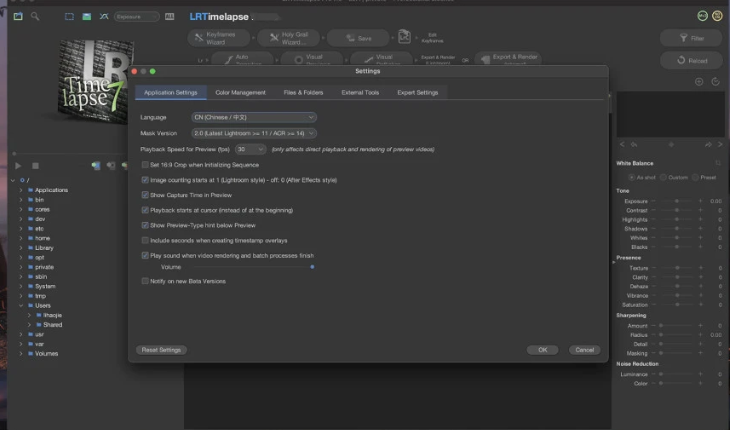Uncheck Show Preview-Type hint below Preview

pos(145,225)
